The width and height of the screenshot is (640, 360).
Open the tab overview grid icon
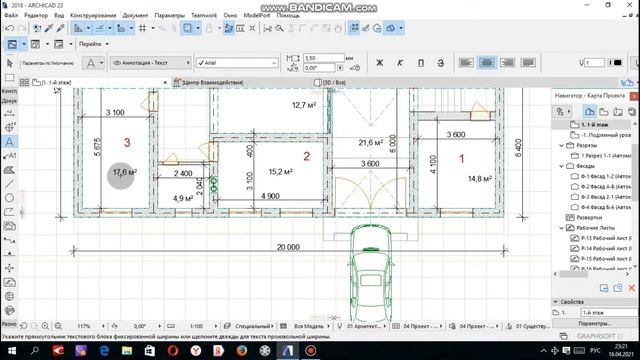point(24,82)
